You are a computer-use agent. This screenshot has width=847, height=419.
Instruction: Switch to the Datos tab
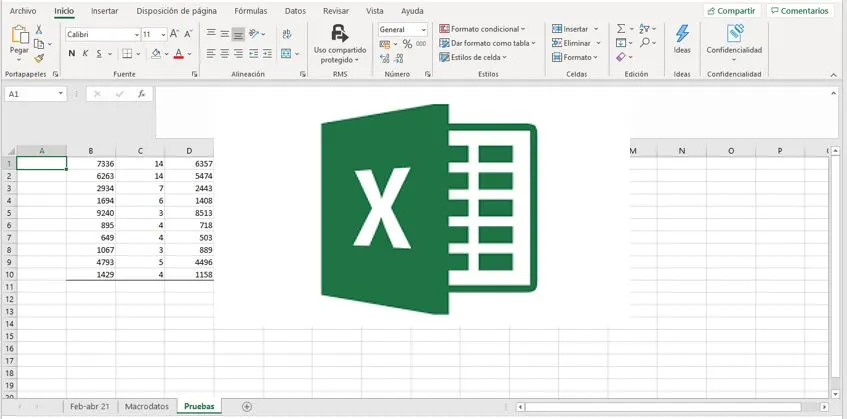point(295,11)
